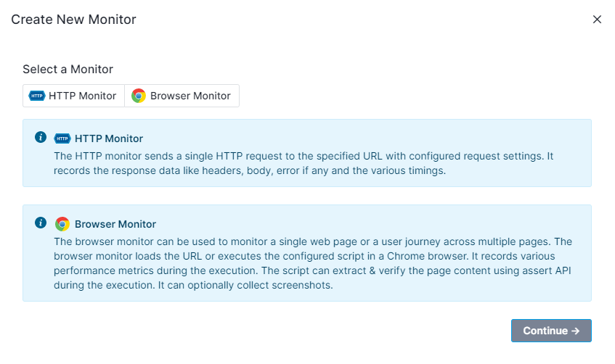
Task: Click the arrow on the Continue button
Action: (575, 331)
